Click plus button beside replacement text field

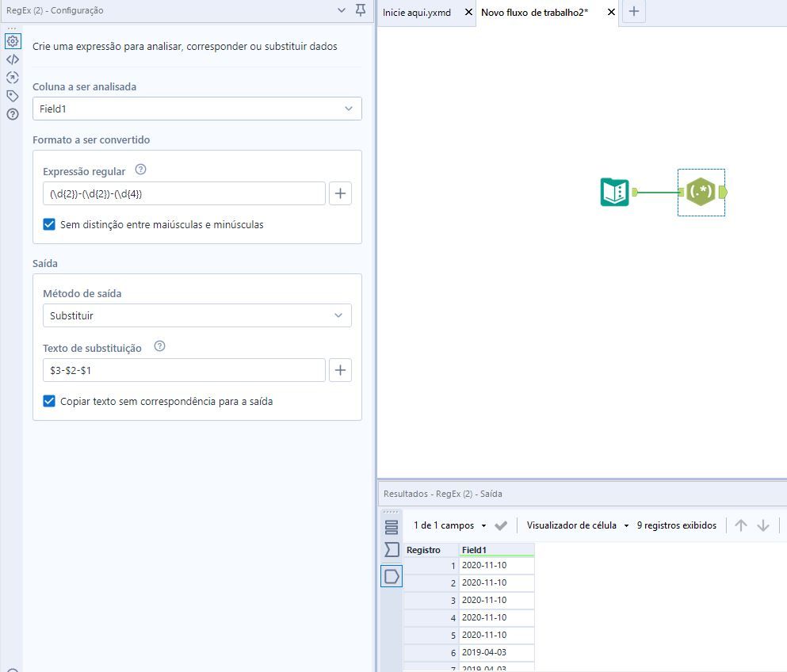340,370
